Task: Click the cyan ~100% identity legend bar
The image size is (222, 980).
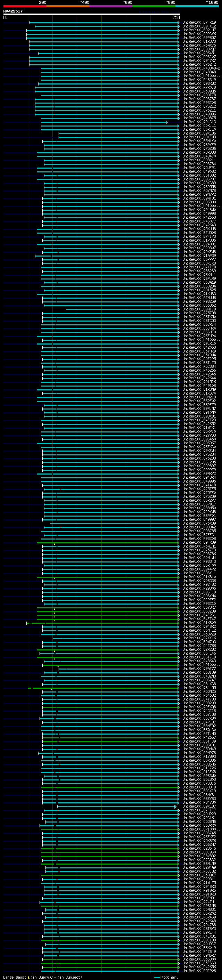Action: (197, 7)
